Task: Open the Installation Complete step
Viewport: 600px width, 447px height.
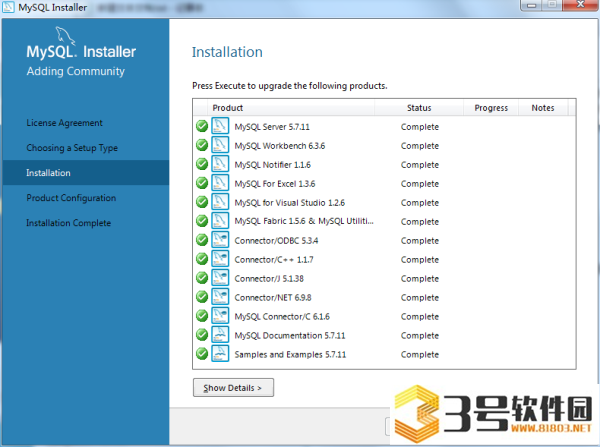Action: (x=68, y=223)
